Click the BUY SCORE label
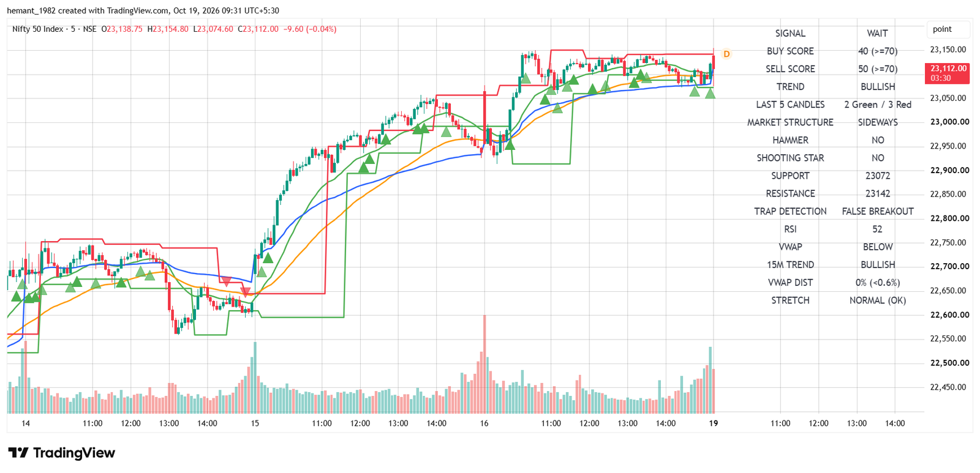The image size is (980, 473). point(790,51)
